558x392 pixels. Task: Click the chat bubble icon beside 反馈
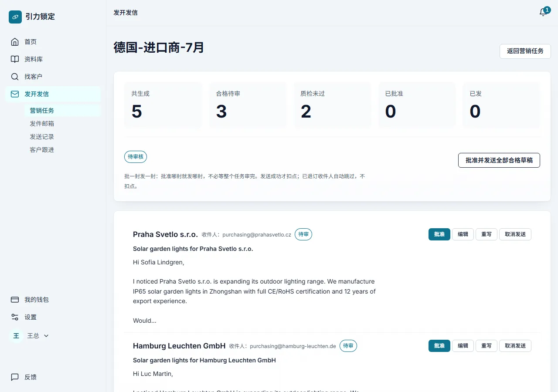[15, 377]
